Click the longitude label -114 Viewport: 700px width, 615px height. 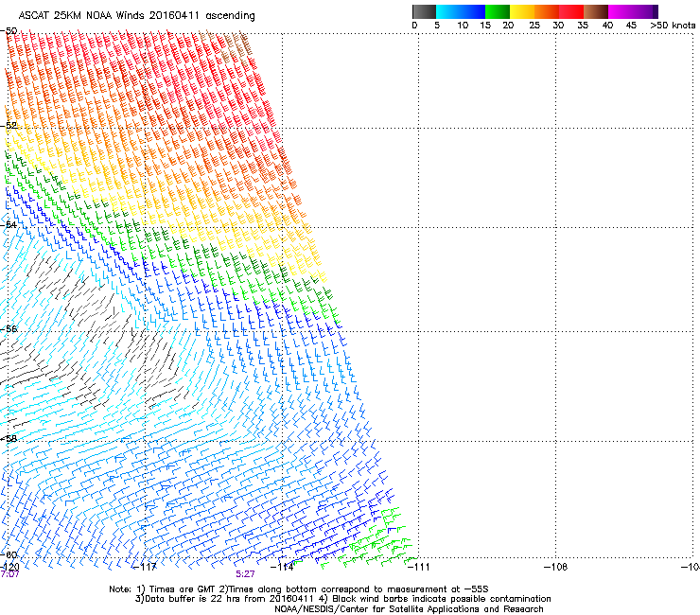282,567
